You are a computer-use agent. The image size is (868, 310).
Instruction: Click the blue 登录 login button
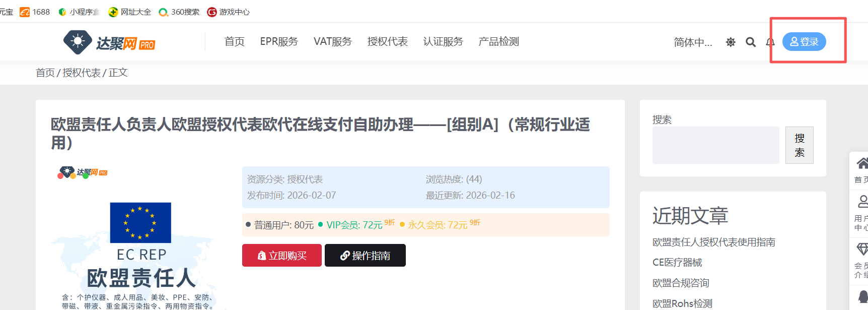coord(804,42)
